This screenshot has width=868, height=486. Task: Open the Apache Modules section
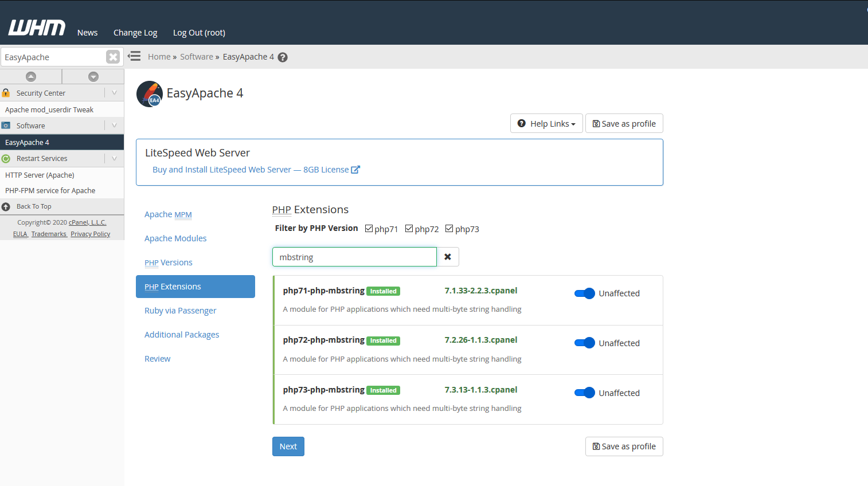click(x=175, y=238)
